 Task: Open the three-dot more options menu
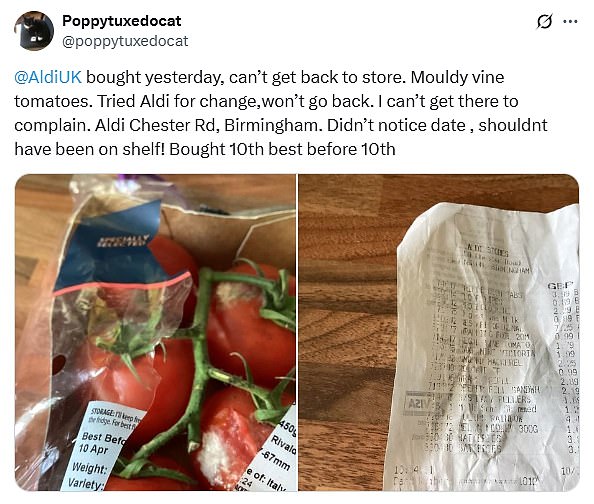570,21
